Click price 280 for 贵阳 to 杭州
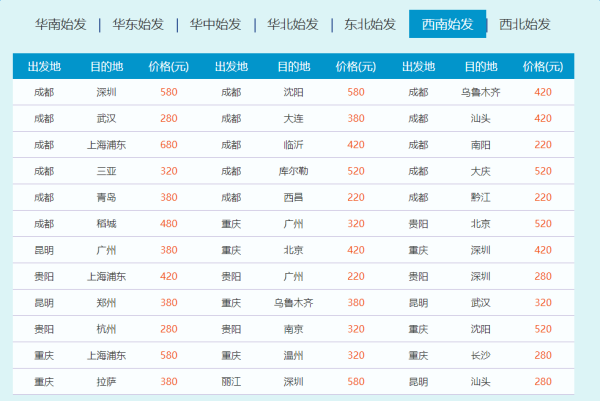The height and width of the screenshot is (401, 600). [x=169, y=329]
